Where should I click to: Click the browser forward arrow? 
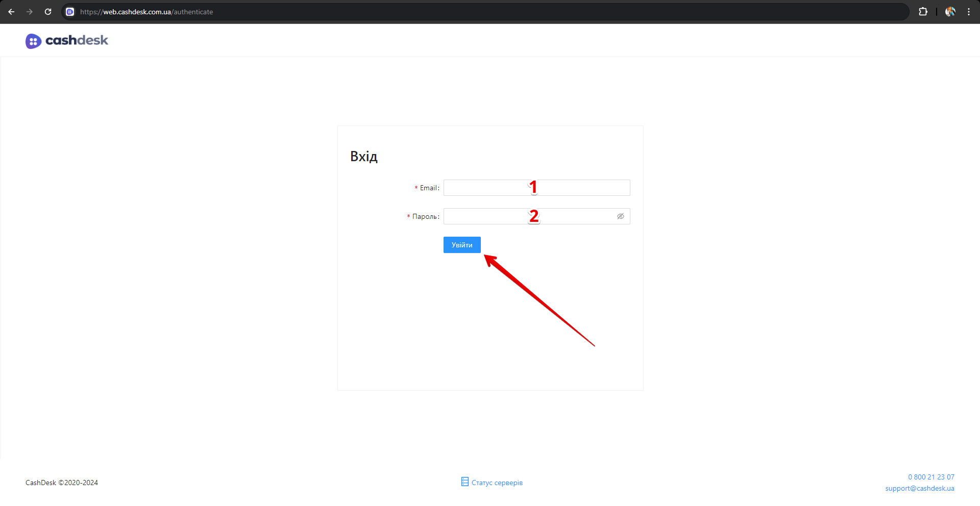coord(30,12)
